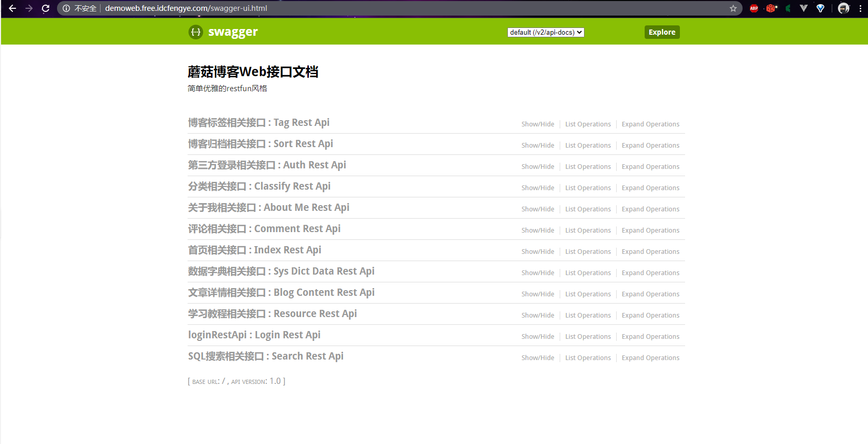The image size is (868, 444).
Task: List Operations for Tag Rest Api
Action: tap(588, 124)
